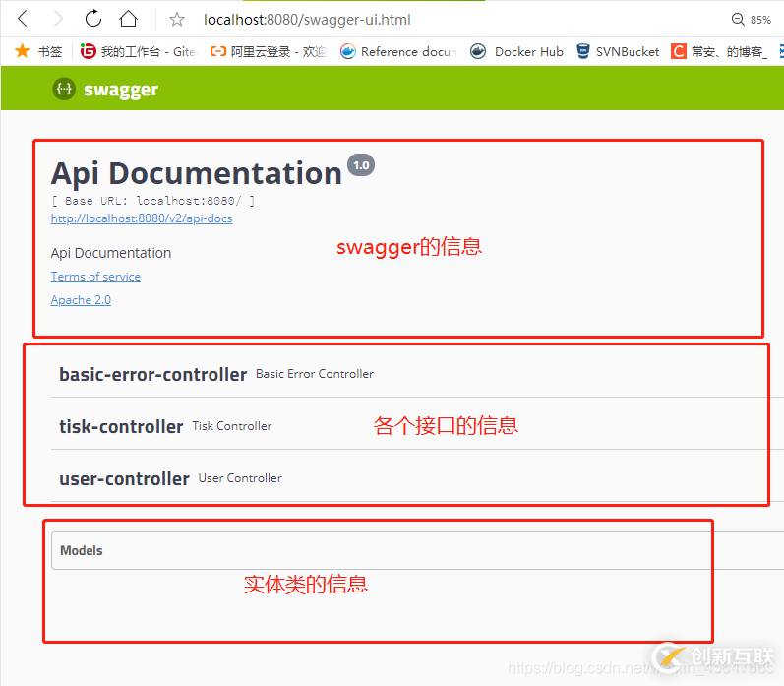Open the Terms of service link
The image size is (784, 686).
click(95, 277)
